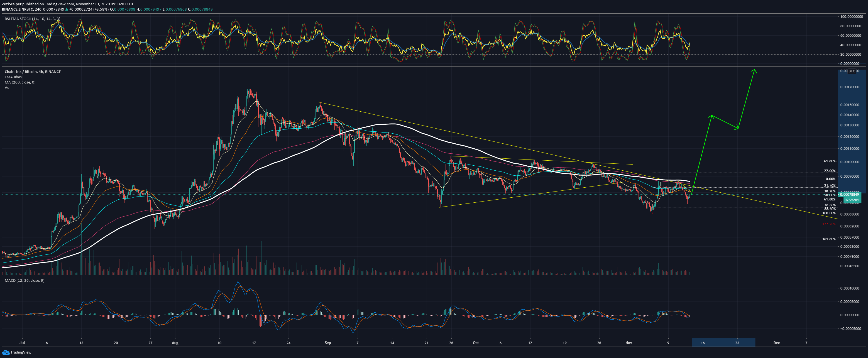Screen dimensions: 868x358
Task: Click the EMA Jibas indicator label
Action: click(13, 77)
